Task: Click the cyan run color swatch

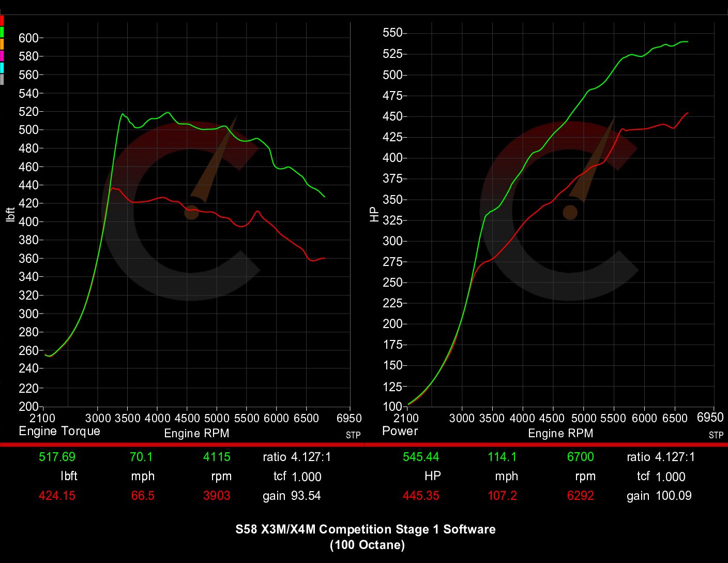Action: [x=2, y=68]
